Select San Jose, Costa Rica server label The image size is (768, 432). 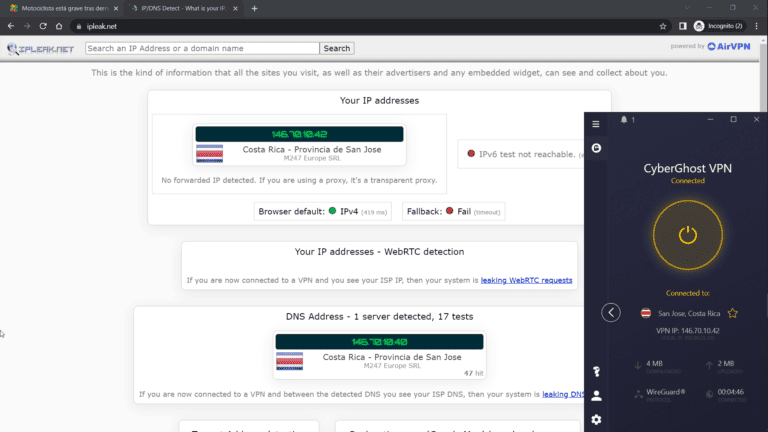coord(689,313)
